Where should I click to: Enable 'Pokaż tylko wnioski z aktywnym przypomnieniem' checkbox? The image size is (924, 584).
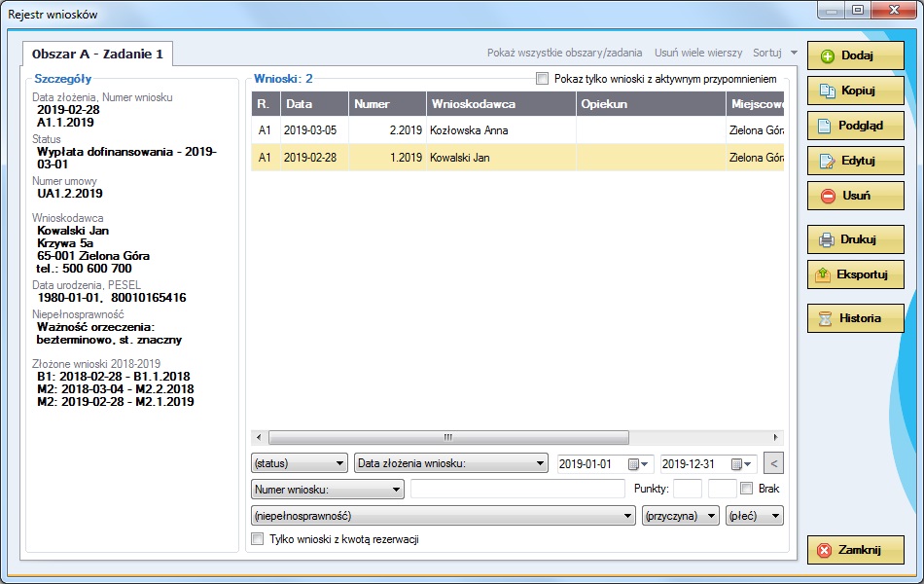(x=542, y=79)
